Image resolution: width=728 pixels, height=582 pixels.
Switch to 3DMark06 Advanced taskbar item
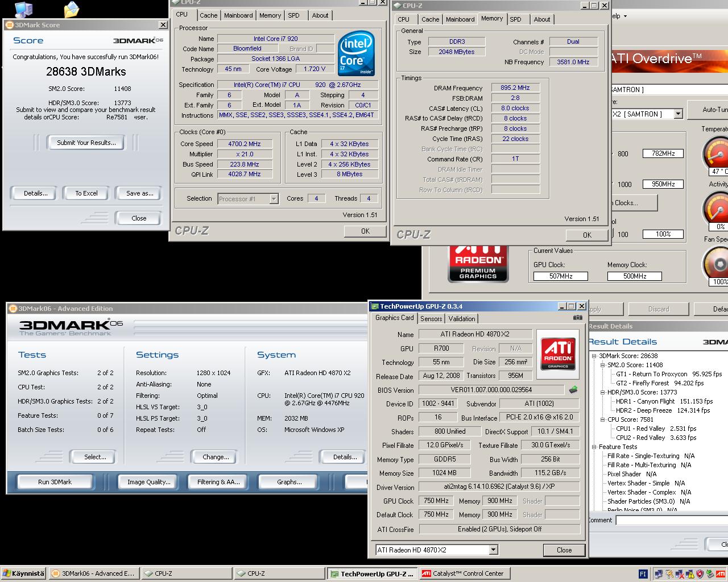93,573
